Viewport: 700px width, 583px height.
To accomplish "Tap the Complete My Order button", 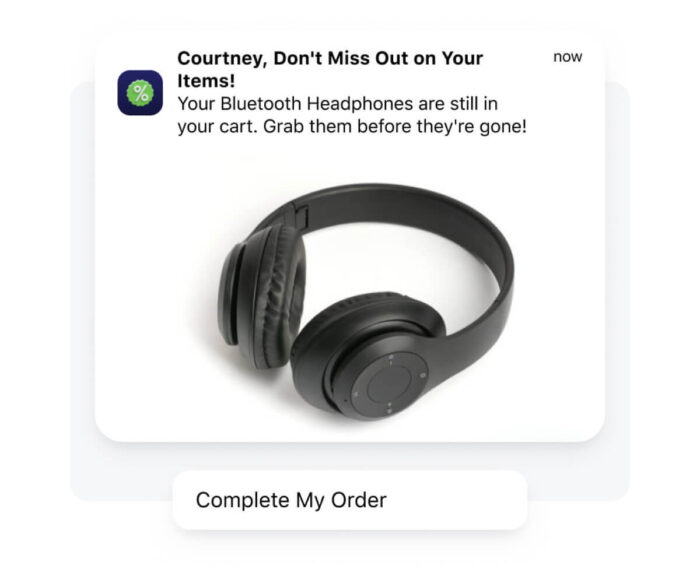I will click(350, 500).
